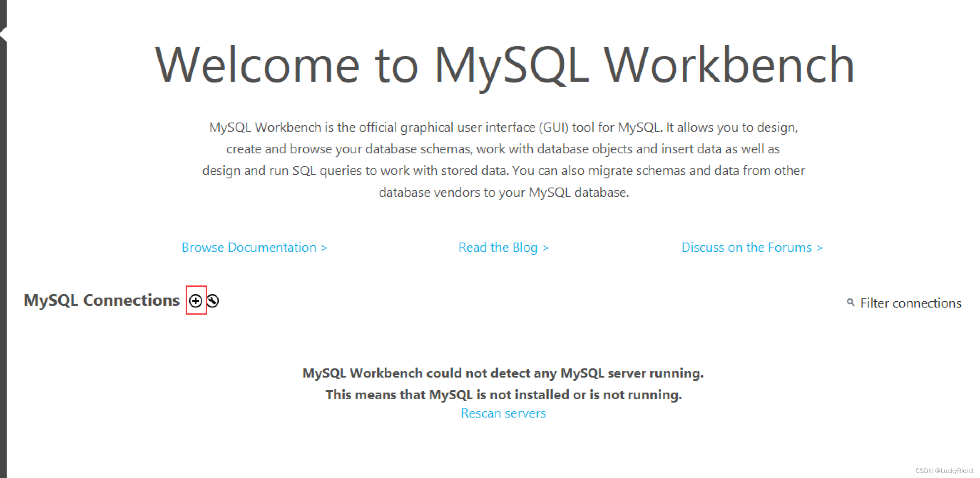Click the plus icon to add connection
The height and width of the screenshot is (478, 980).
(x=195, y=300)
